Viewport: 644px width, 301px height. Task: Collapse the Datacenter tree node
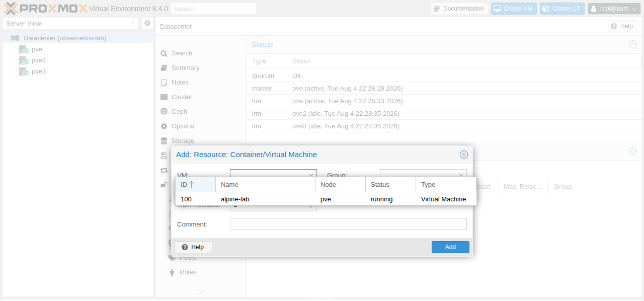coord(7,38)
